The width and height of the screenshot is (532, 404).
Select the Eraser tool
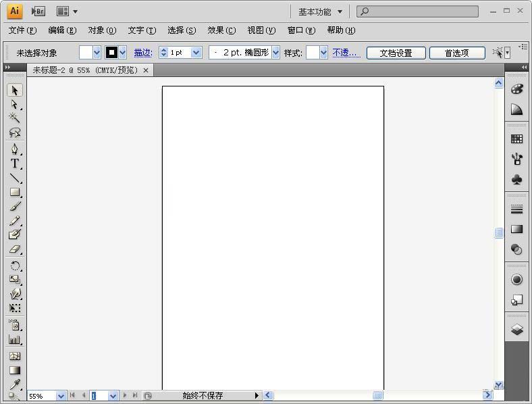tap(14, 249)
